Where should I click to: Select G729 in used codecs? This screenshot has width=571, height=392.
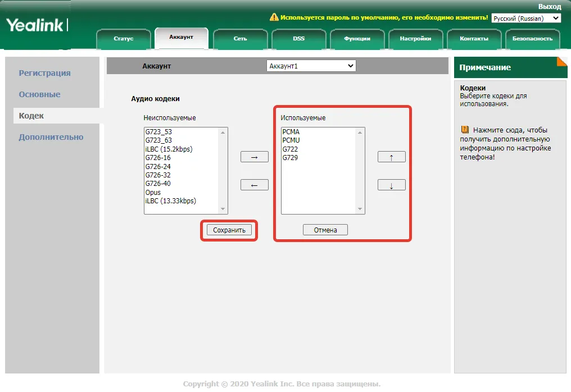point(318,158)
